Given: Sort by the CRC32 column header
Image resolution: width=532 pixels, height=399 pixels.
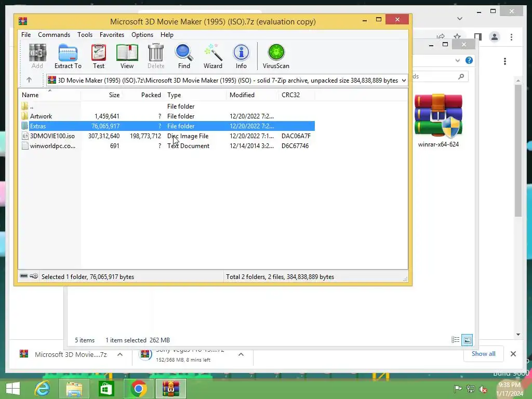Looking at the screenshot, I should click(296, 95).
